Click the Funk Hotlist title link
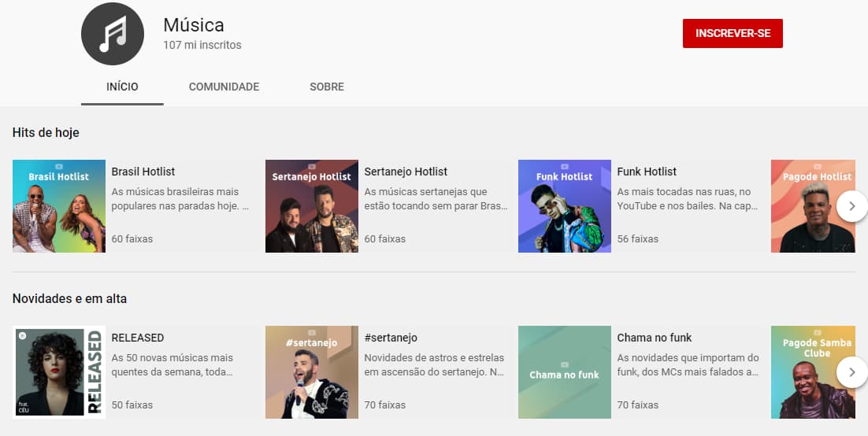The width and height of the screenshot is (868, 436). (x=647, y=172)
